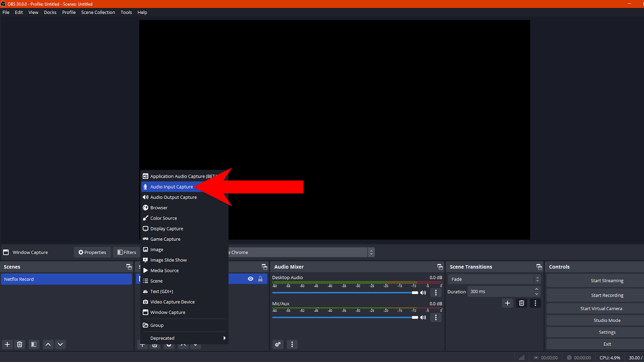Select the Netflix Record scene

click(66, 279)
